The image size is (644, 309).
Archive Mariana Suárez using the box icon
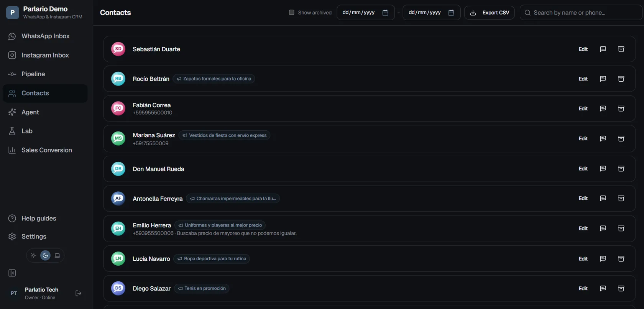coord(621,138)
